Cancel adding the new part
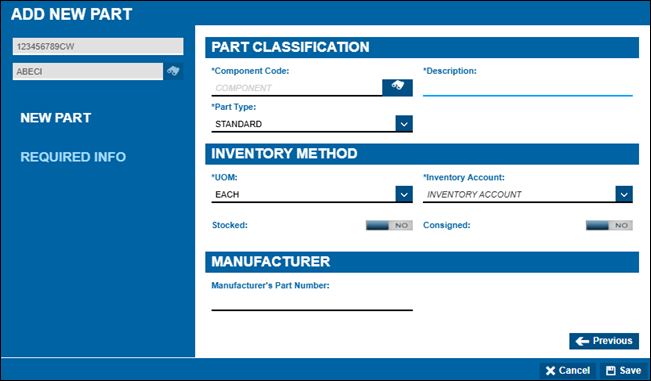Viewport: 651px width, 381px height. pos(568,371)
